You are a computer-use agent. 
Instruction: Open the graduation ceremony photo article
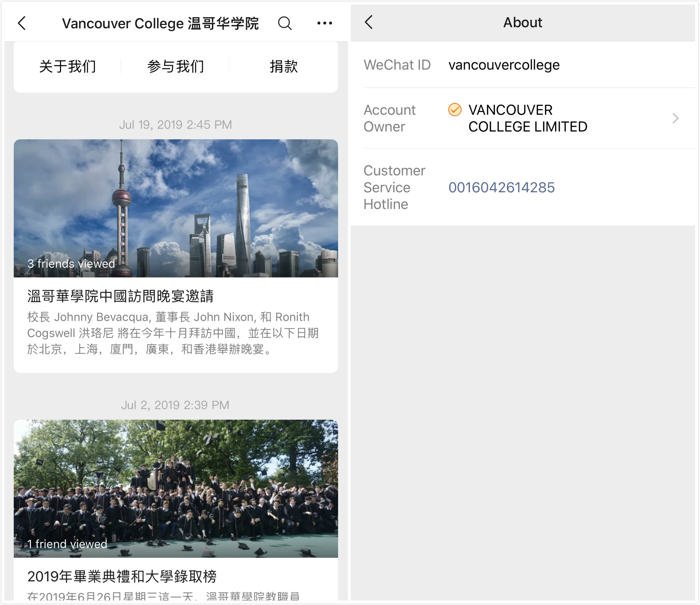tap(176, 489)
